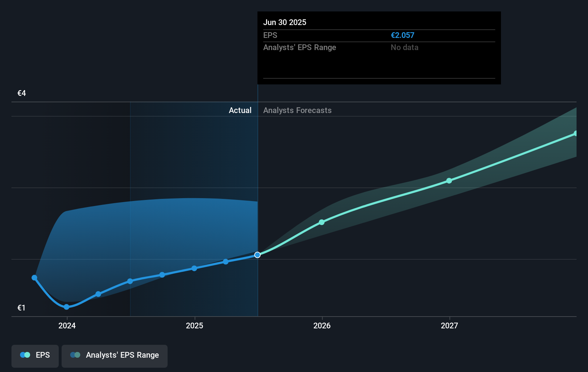Click the tooltip 'Analysts' EPS Range' row label

[x=300, y=47]
